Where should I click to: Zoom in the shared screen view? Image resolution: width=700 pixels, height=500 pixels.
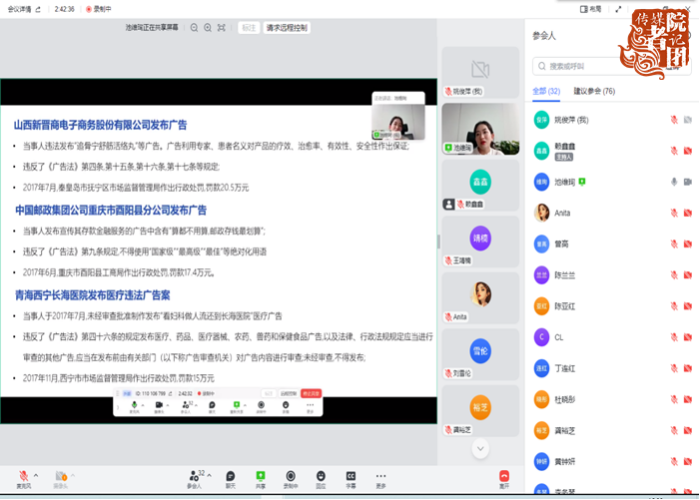pos(208,28)
